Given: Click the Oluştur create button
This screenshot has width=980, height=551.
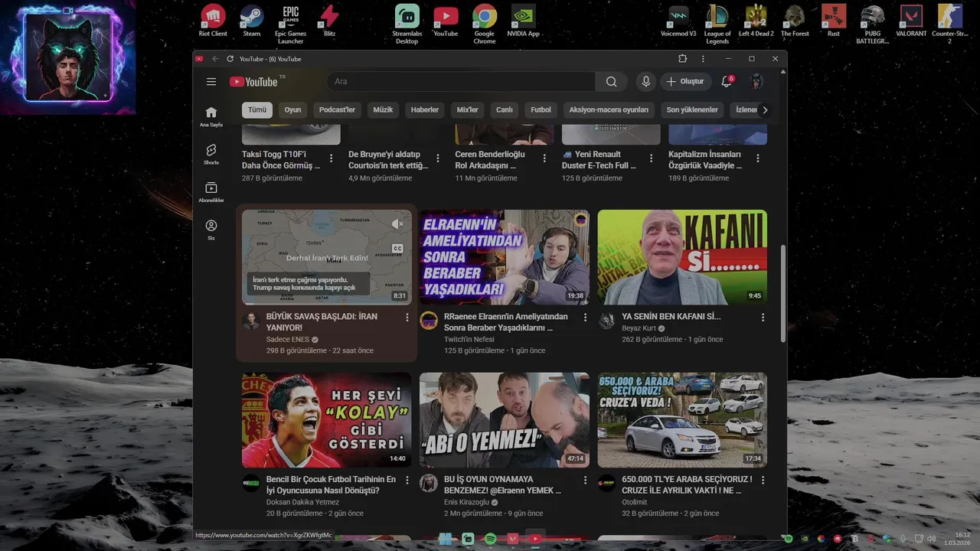Looking at the screenshot, I should pyautogui.click(x=685, y=82).
